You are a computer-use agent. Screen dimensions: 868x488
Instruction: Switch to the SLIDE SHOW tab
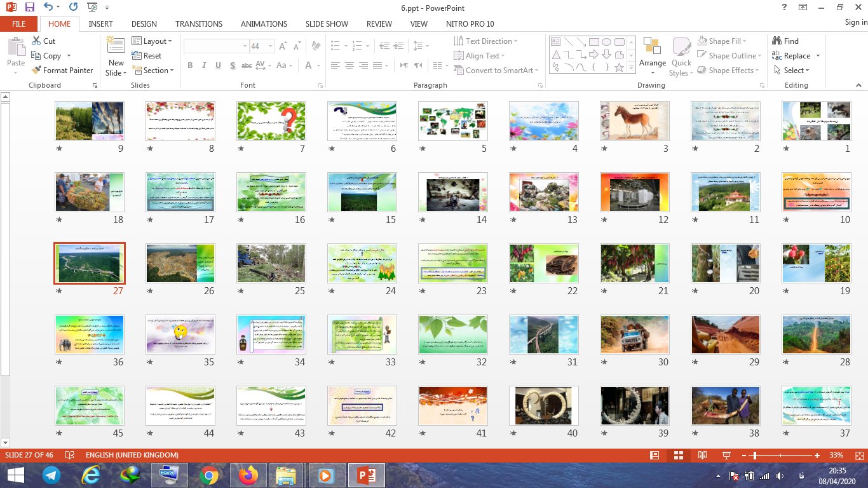(327, 24)
